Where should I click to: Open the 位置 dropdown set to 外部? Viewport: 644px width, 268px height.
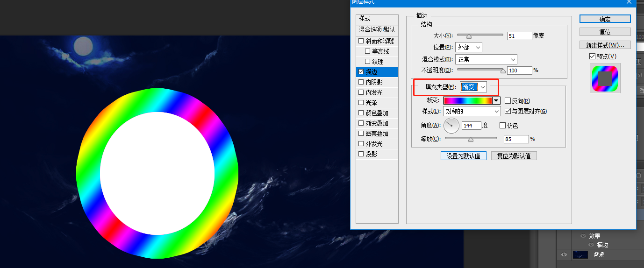[468, 47]
